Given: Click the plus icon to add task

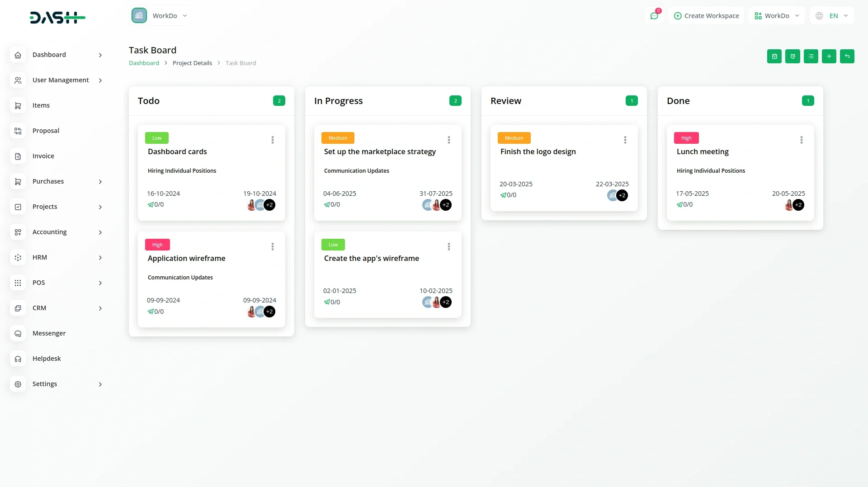Looking at the screenshot, I should point(829,57).
